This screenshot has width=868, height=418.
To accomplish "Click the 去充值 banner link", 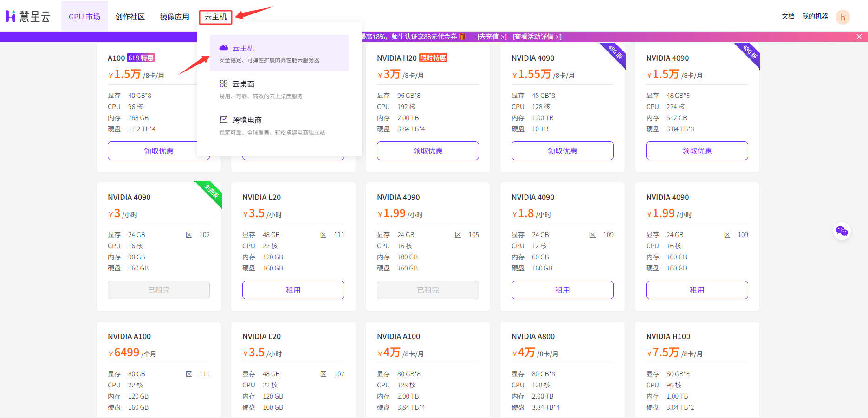I will 492,37.
